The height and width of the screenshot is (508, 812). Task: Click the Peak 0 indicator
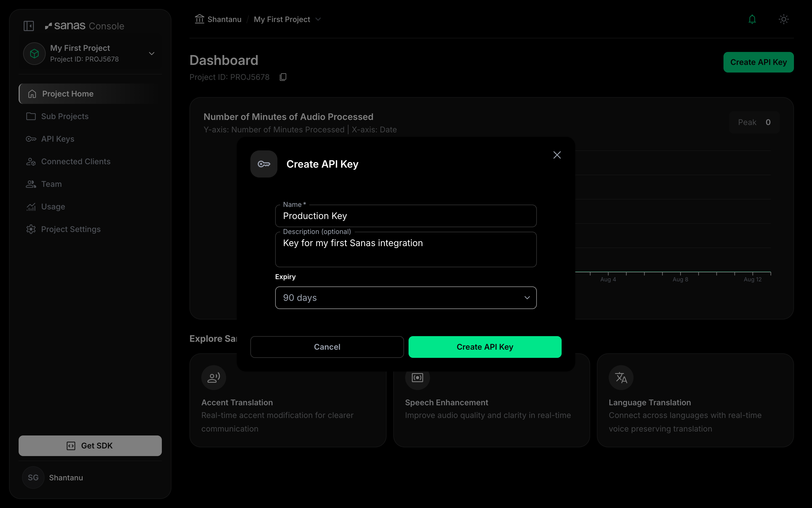coord(754,122)
